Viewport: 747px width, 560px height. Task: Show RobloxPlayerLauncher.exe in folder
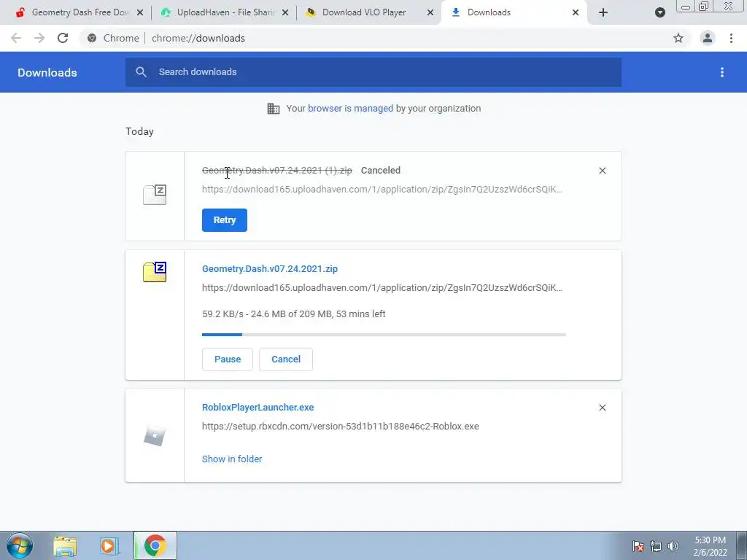(x=232, y=459)
